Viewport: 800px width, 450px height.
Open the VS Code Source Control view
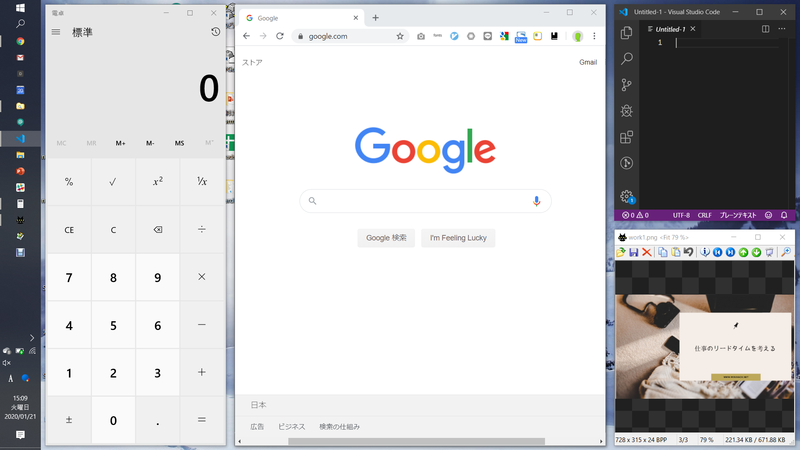[x=627, y=85]
